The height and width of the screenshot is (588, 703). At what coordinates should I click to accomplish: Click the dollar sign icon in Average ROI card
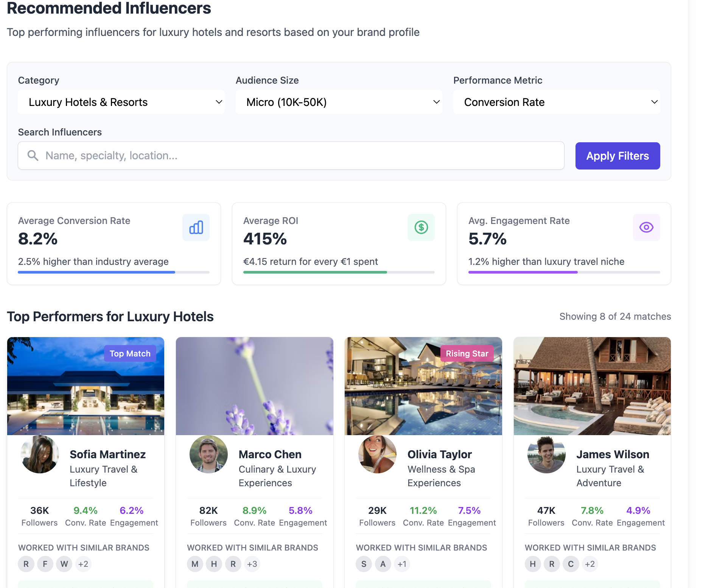click(421, 227)
